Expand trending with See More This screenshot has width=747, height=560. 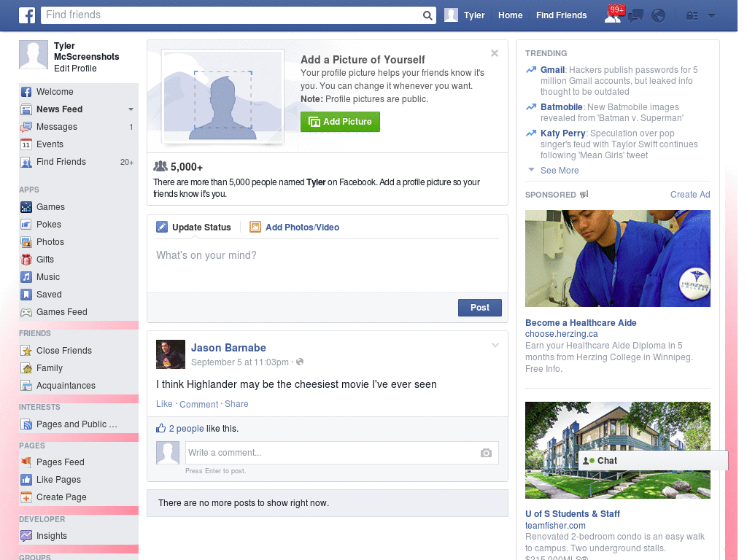(560, 171)
